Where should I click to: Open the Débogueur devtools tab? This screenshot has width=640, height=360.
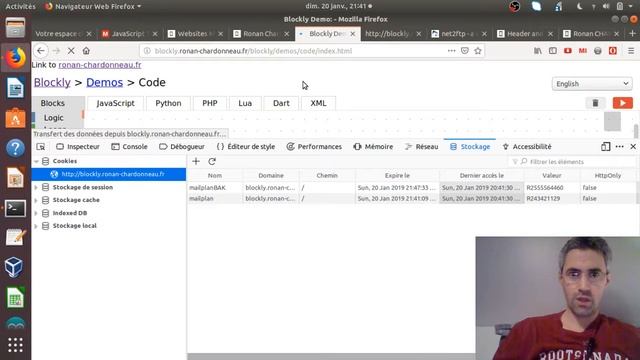click(x=182, y=147)
